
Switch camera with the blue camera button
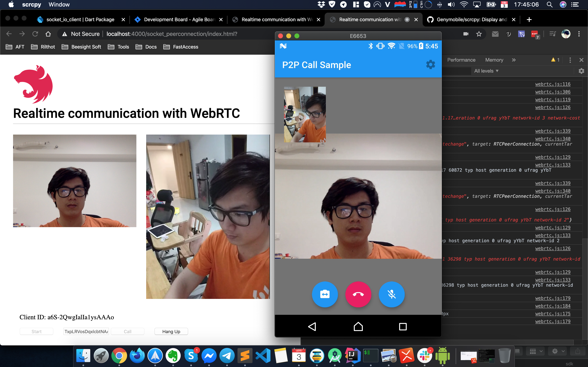(325, 294)
